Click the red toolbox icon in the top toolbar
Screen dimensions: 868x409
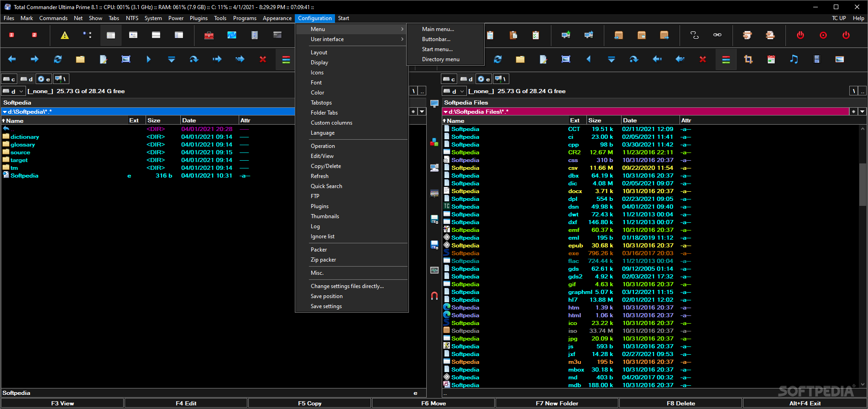click(x=209, y=35)
